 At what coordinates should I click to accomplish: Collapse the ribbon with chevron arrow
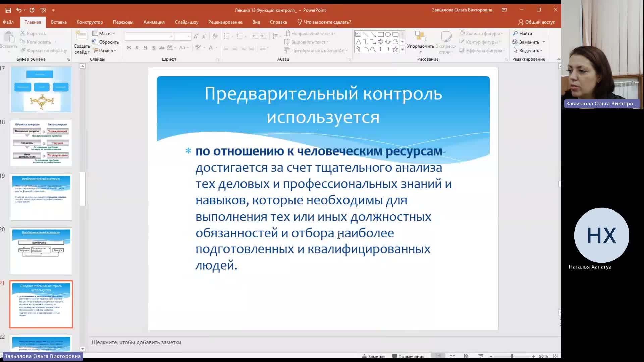pos(559,59)
